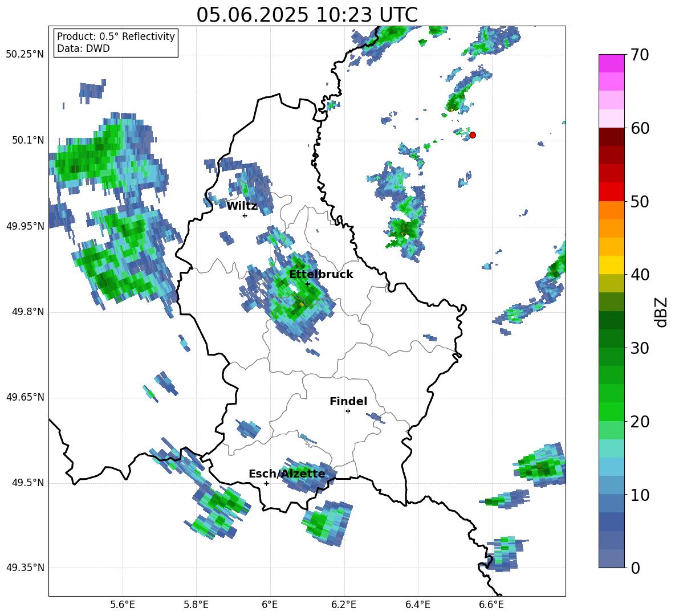Click the 0 label on the colorbar

coord(635,568)
